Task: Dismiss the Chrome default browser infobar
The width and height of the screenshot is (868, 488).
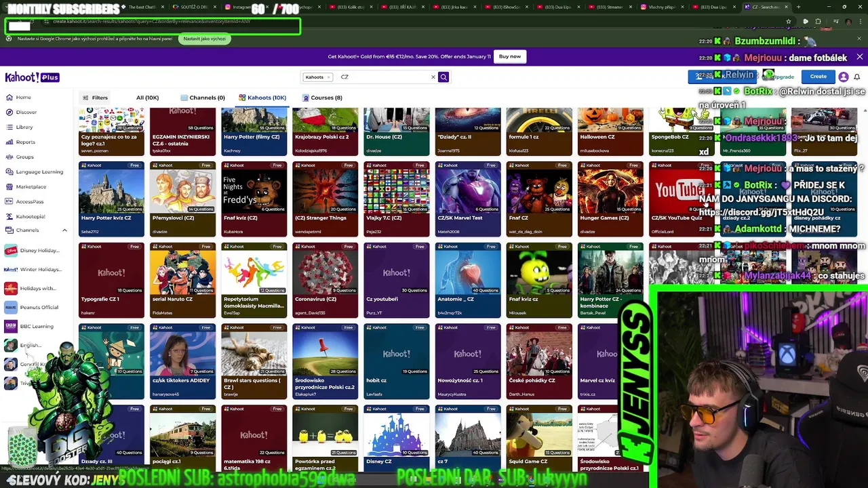Action: coord(859,39)
